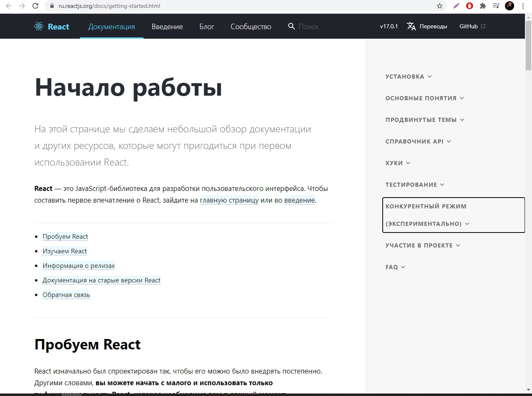This screenshot has width=532, height=396.
Task: Click the browser address bar URL
Action: click(x=109, y=6)
